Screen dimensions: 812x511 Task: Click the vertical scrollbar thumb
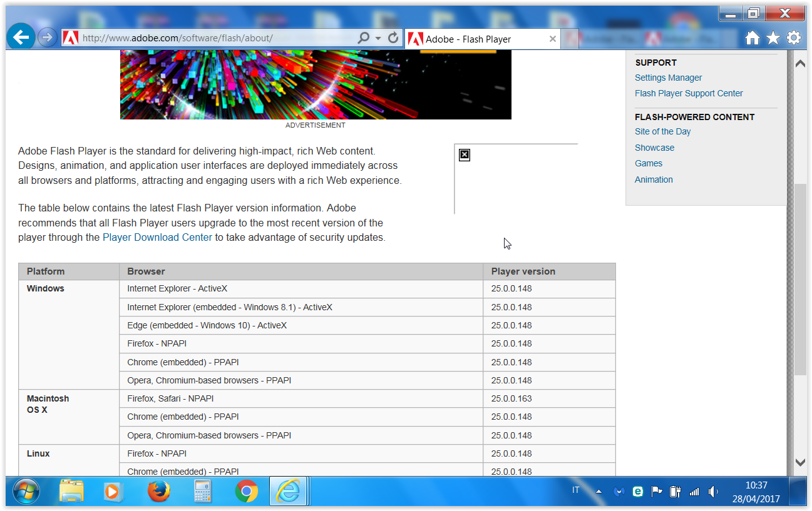coord(800,279)
